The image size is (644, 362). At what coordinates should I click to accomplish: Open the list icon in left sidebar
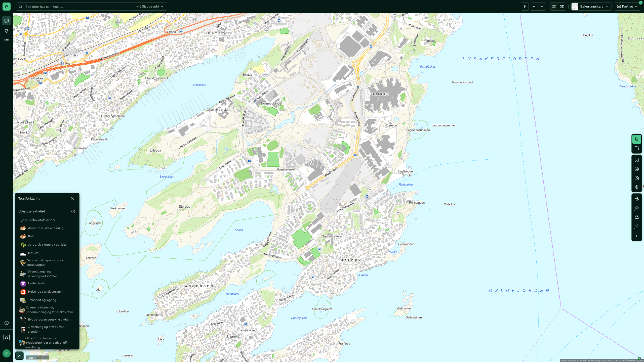(7, 41)
